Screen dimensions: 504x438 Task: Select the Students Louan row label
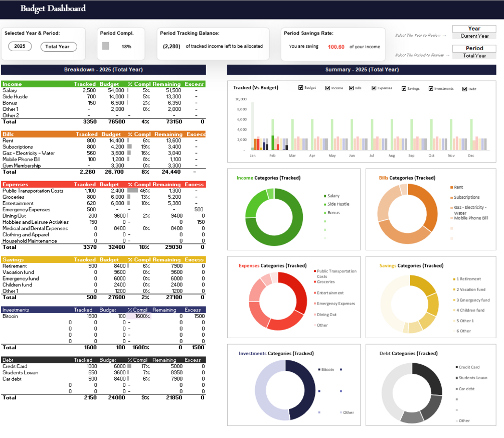click(x=20, y=372)
